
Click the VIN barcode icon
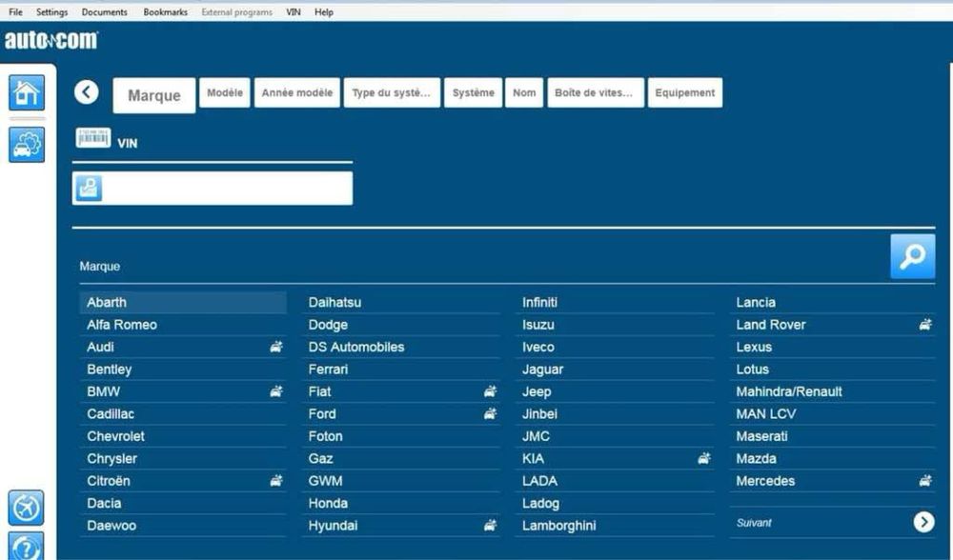tap(93, 138)
